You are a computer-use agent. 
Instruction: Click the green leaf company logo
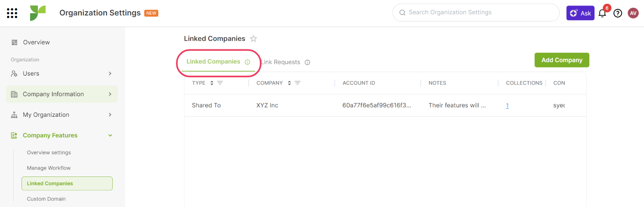coord(37,13)
